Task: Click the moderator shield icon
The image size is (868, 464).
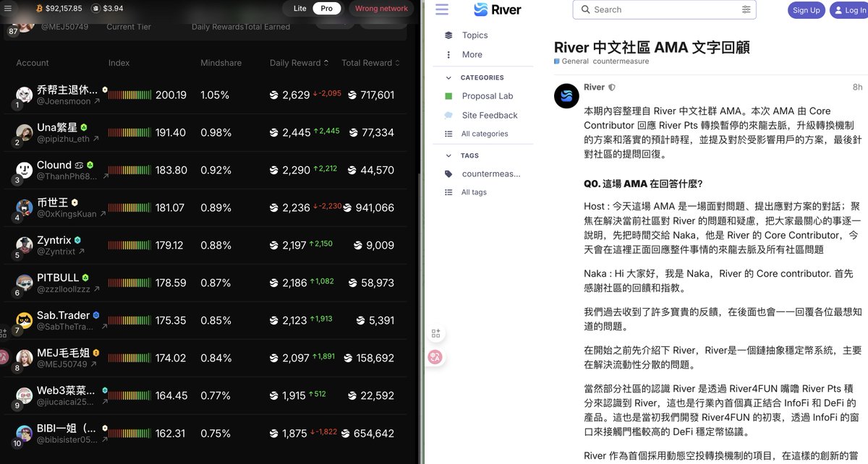Action: coord(612,87)
